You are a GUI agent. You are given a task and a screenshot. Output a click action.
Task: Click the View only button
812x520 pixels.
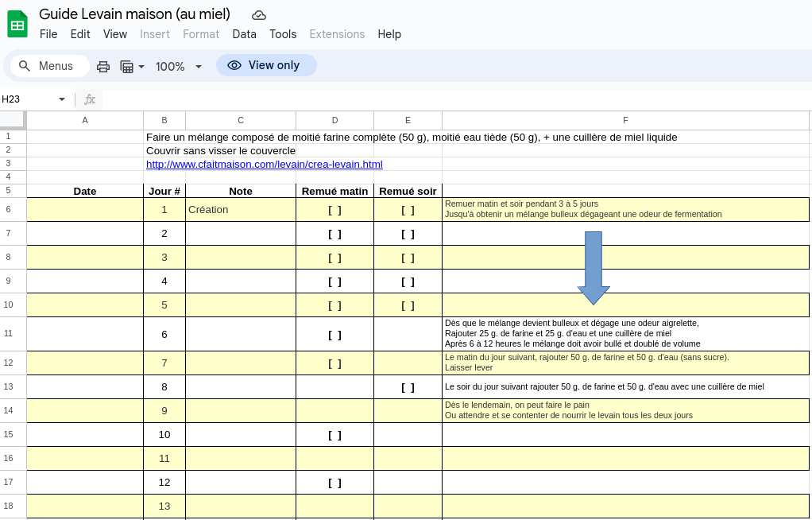pos(266,65)
